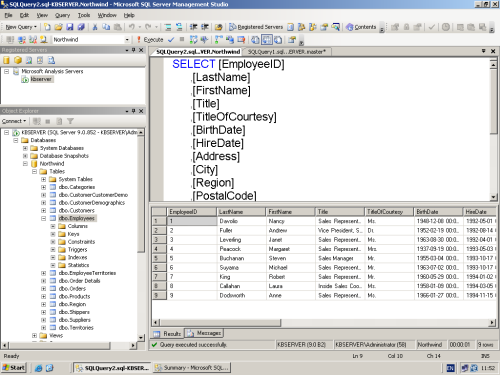Click the Cancel Executing Query stop icon
Screen dimensions: 500x375
point(182,40)
